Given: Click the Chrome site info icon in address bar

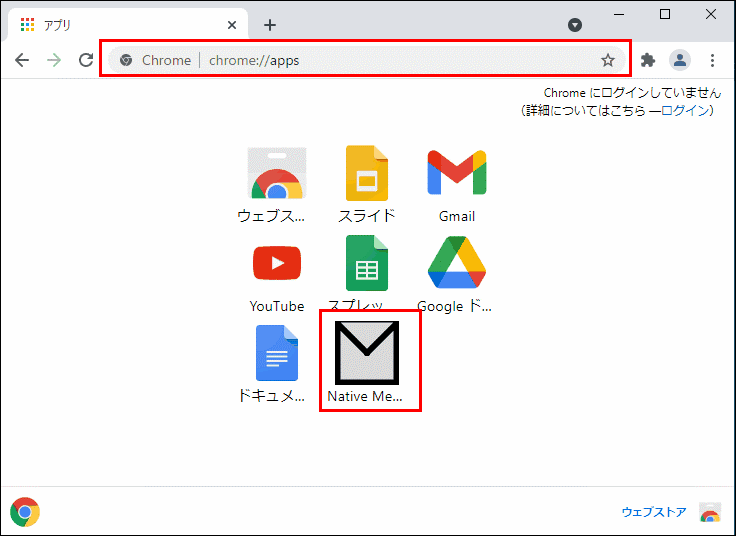Looking at the screenshot, I should tap(125, 60).
